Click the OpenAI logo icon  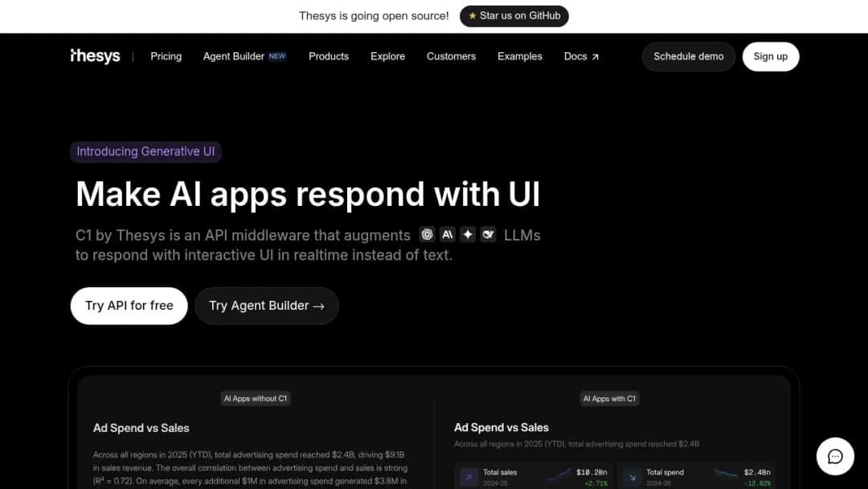(x=427, y=234)
